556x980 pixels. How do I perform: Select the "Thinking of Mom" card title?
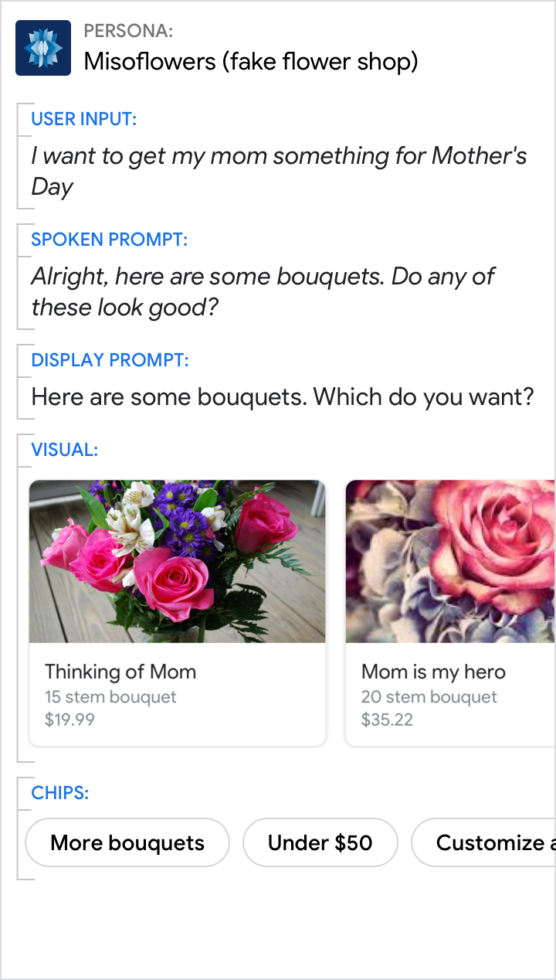[x=120, y=672]
